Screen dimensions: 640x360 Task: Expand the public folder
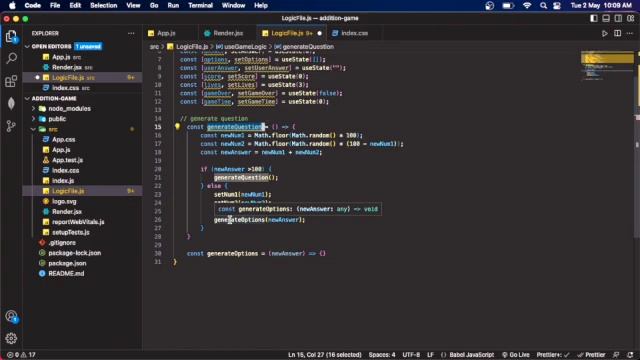57,119
